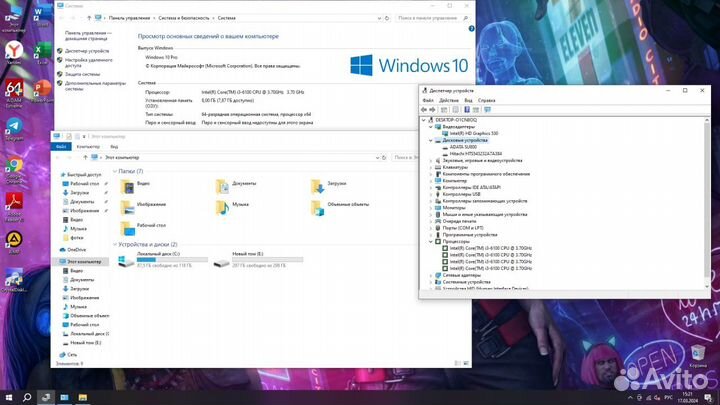The height and width of the screenshot is (405, 720).
Task: Expand Контроллеры USB node in Device Manager
Action: 431,194
